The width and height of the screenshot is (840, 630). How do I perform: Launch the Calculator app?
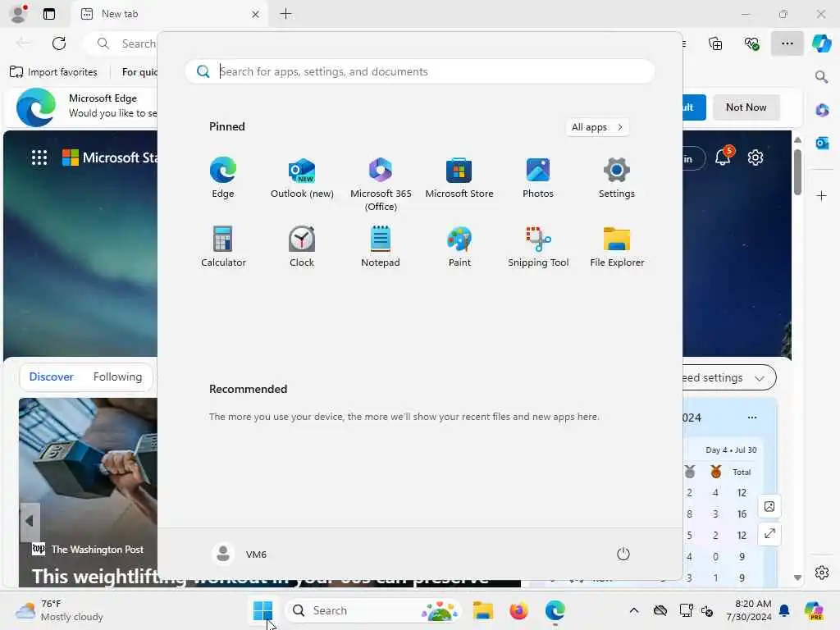[x=223, y=246]
